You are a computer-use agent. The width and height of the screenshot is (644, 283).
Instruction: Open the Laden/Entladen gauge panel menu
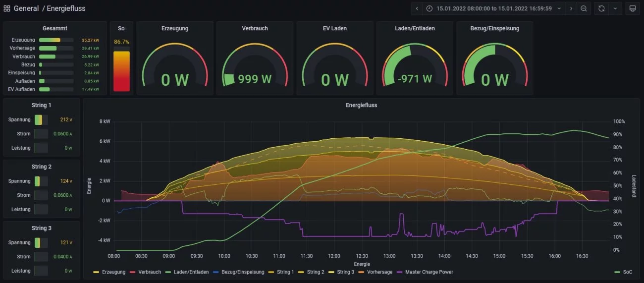click(x=415, y=28)
